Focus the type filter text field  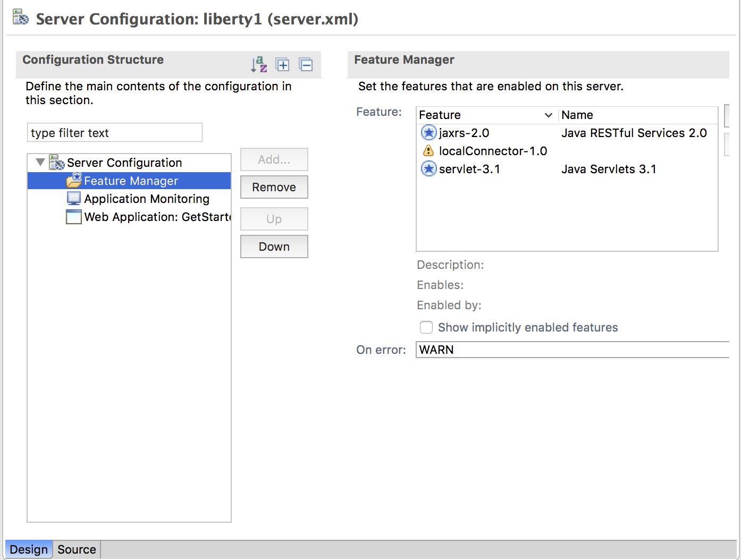point(115,133)
